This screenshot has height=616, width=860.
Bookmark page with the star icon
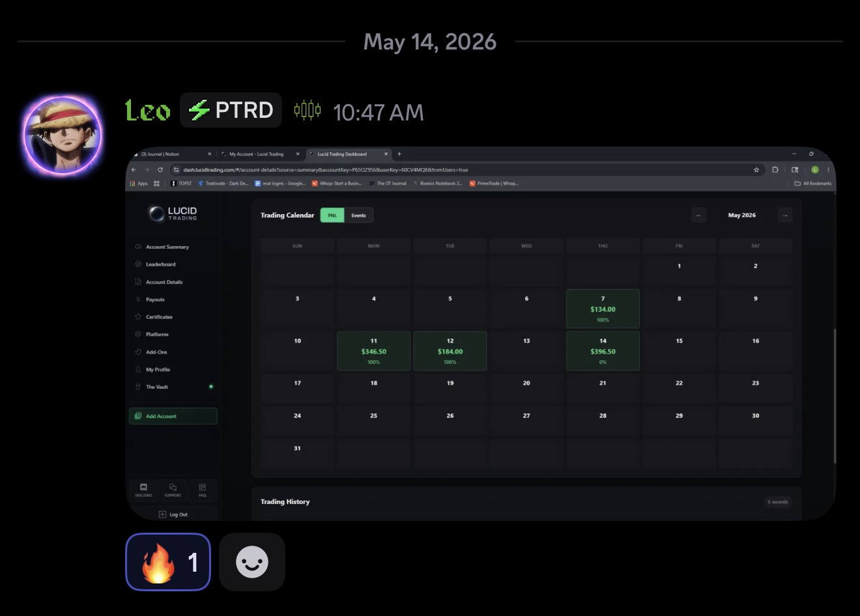756,170
